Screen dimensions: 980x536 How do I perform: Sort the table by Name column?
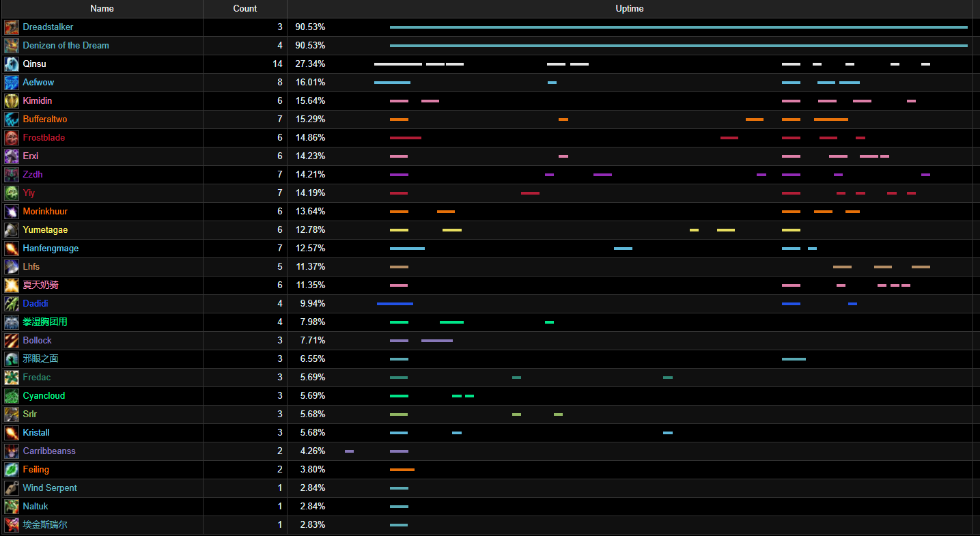coord(102,9)
